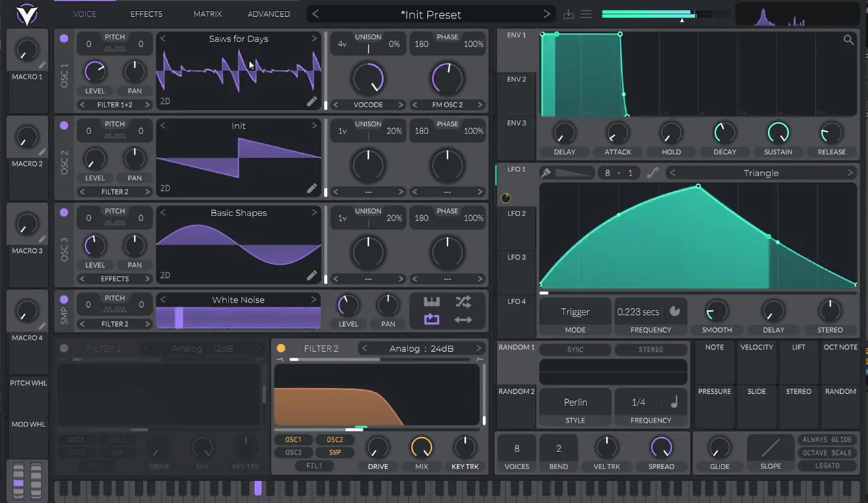
Task: Save the preset with the export icon
Action: point(568,14)
